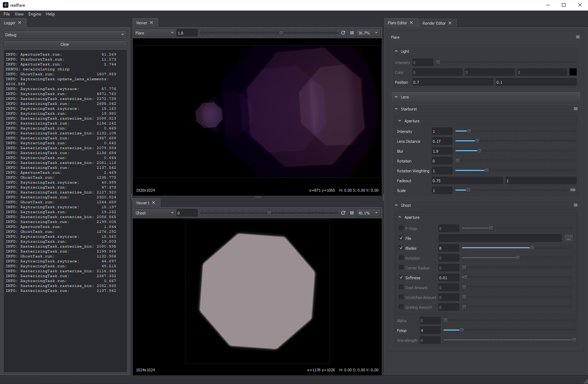
Task: Toggle the Scale link icon
Action: [573, 190]
